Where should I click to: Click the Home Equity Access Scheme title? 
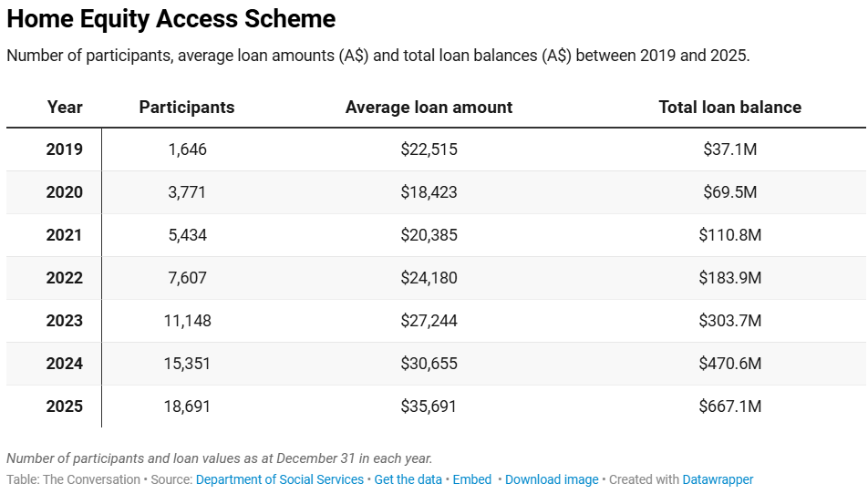[x=171, y=19]
